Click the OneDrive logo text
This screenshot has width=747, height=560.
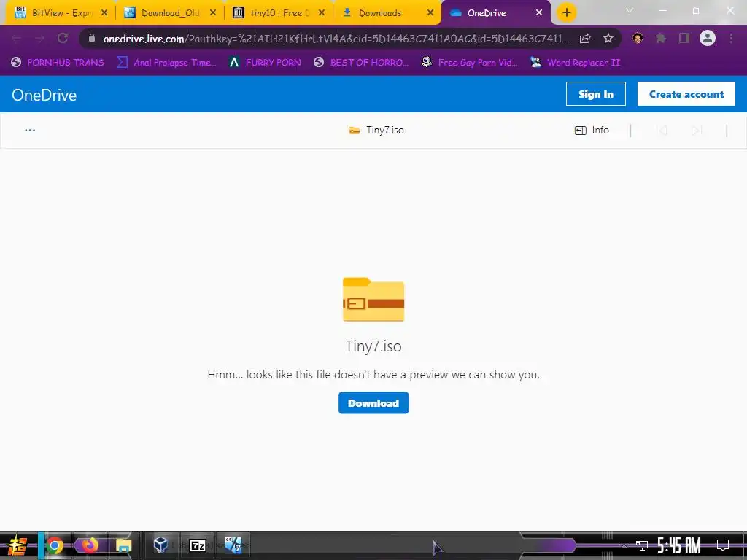44,95
